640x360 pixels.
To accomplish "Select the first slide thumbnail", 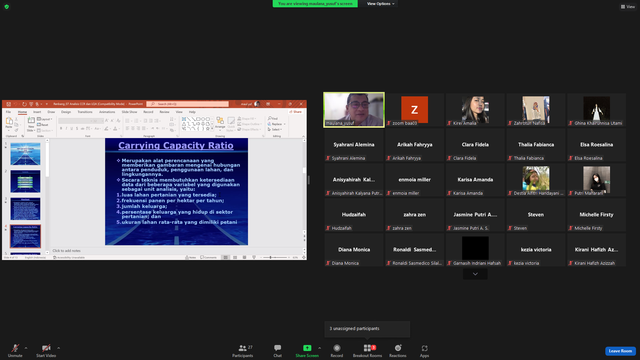I will (25, 154).
